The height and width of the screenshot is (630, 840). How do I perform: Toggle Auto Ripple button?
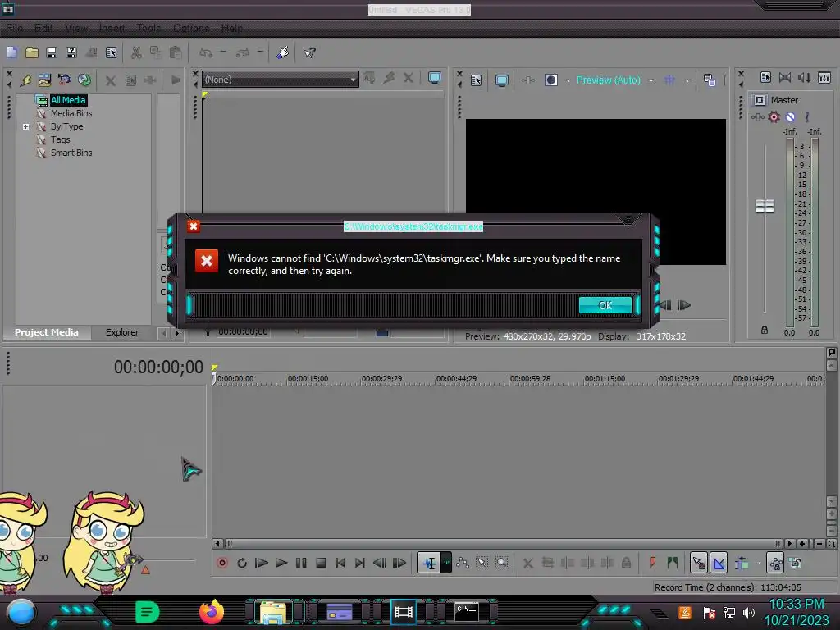[x=742, y=563]
